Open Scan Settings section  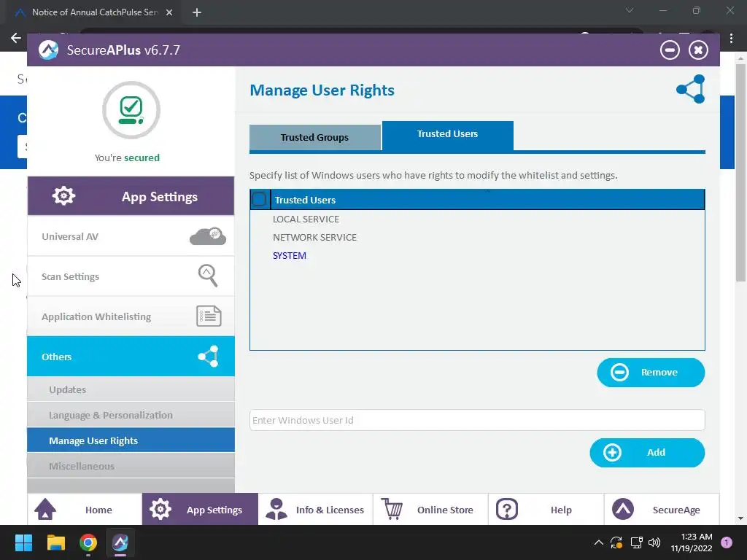click(131, 276)
